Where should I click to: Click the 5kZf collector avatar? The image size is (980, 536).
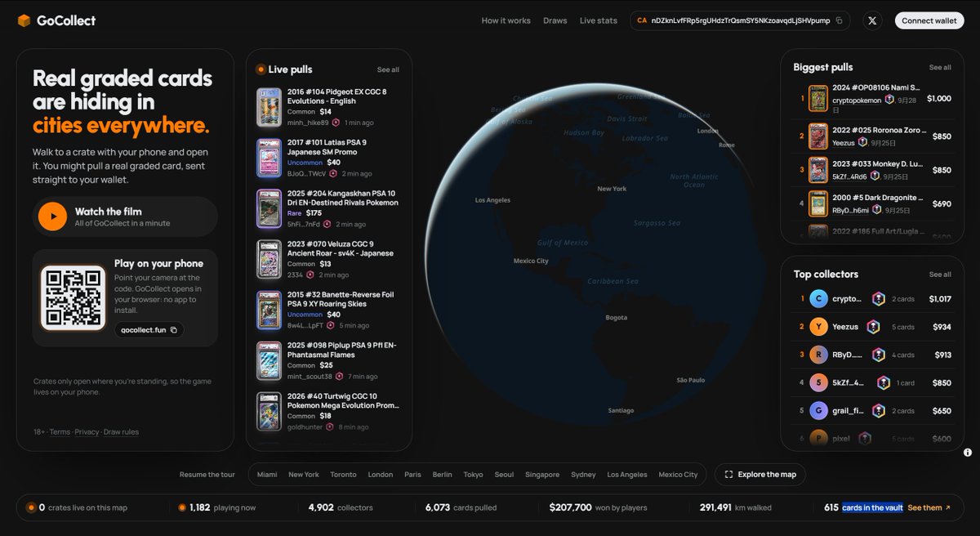818,382
